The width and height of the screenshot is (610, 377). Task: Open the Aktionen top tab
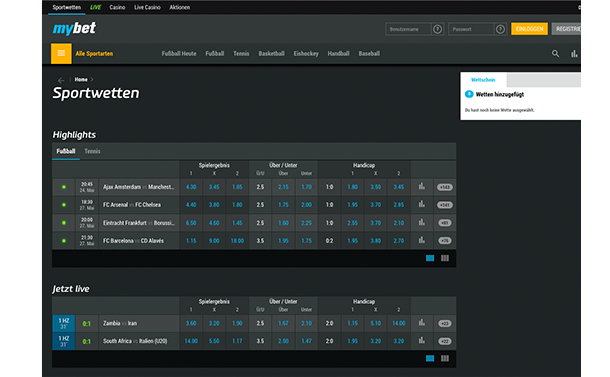[x=180, y=7]
